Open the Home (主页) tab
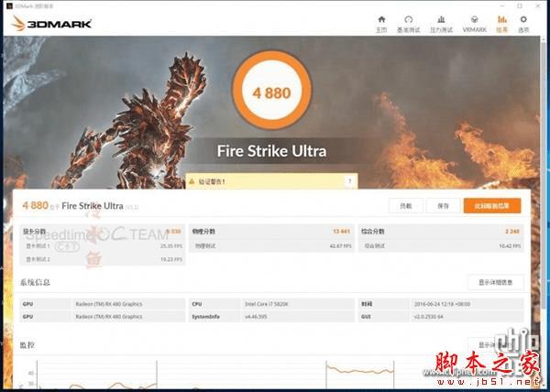This screenshot has height=392, width=550. coord(381,24)
